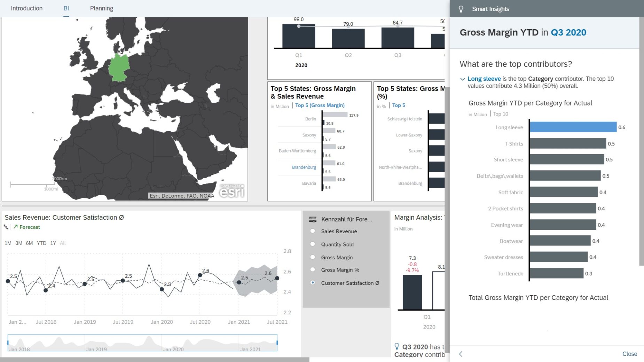Open the Top 10 ranking in Smart Insights
Viewport: 644px width, 362px height.
tap(501, 114)
